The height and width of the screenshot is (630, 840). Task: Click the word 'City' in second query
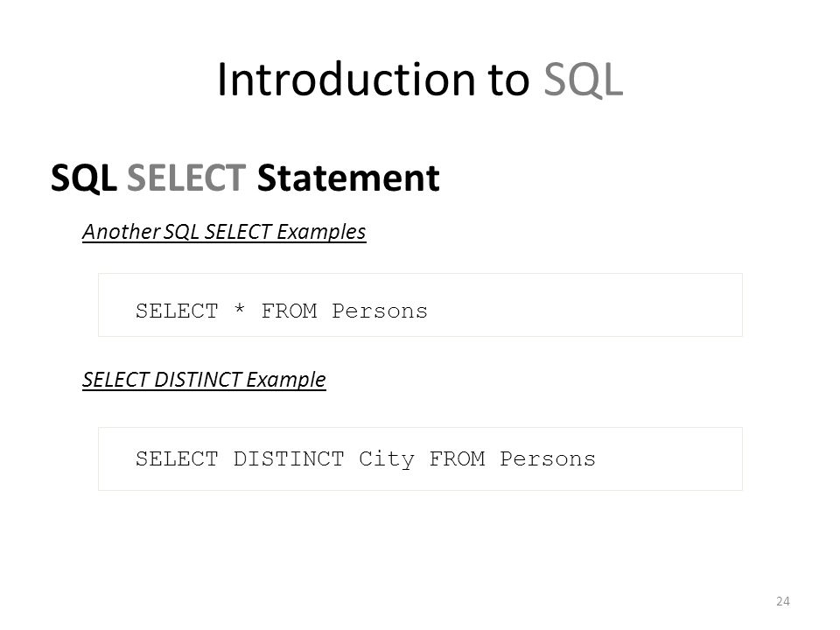point(386,459)
